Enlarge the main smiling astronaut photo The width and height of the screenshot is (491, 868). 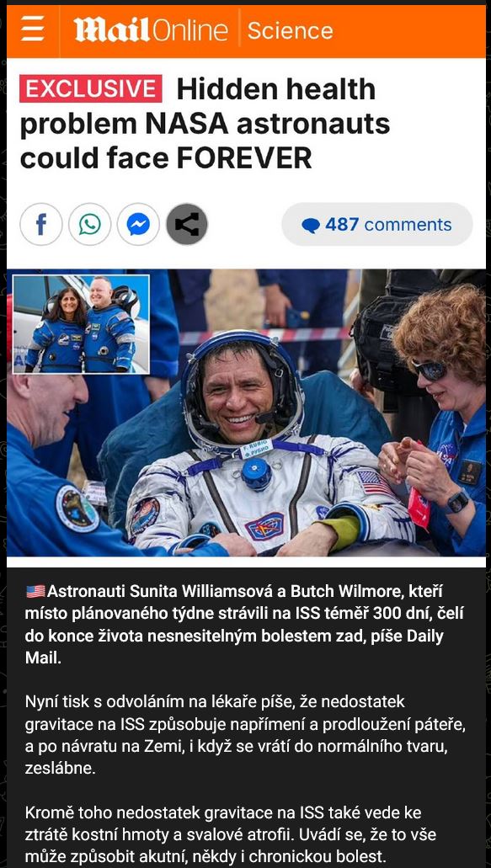point(246,413)
